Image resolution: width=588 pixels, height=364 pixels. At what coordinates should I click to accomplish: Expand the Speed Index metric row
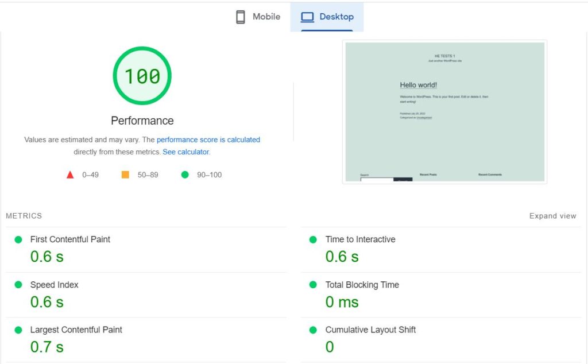coord(146,295)
